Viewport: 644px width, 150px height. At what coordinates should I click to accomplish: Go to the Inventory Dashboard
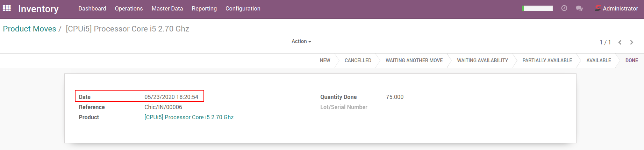click(92, 8)
